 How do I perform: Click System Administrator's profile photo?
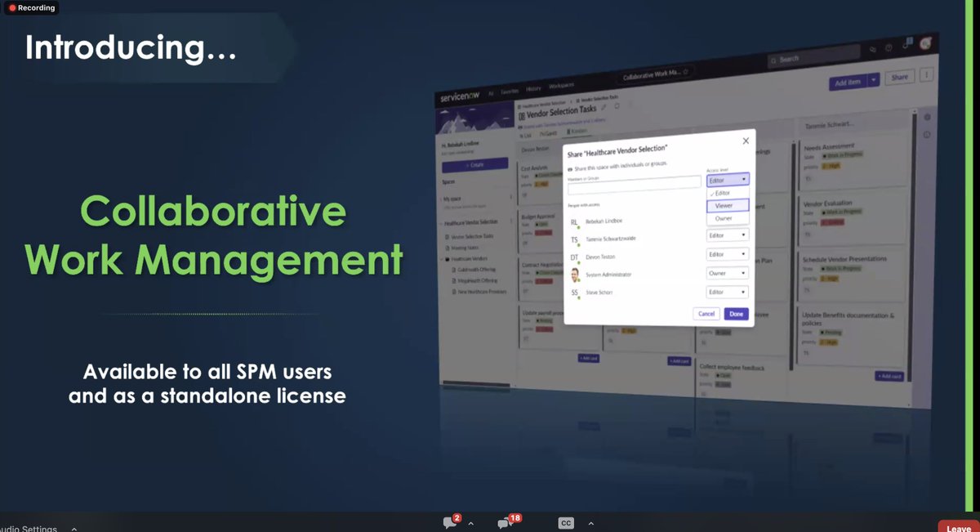[575, 275]
